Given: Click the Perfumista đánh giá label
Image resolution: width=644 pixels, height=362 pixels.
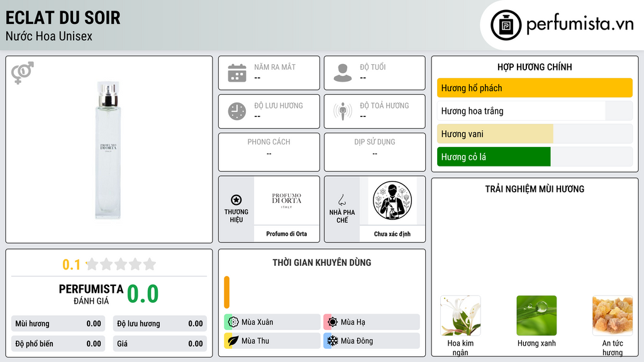Looking at the screenshot, I should pos(91,294).
